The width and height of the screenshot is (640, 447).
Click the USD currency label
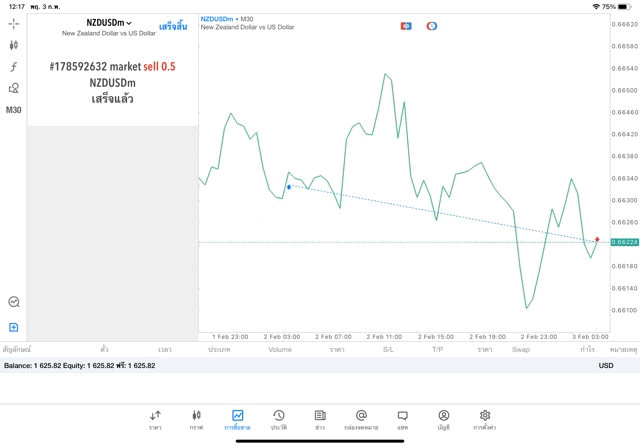606,365
